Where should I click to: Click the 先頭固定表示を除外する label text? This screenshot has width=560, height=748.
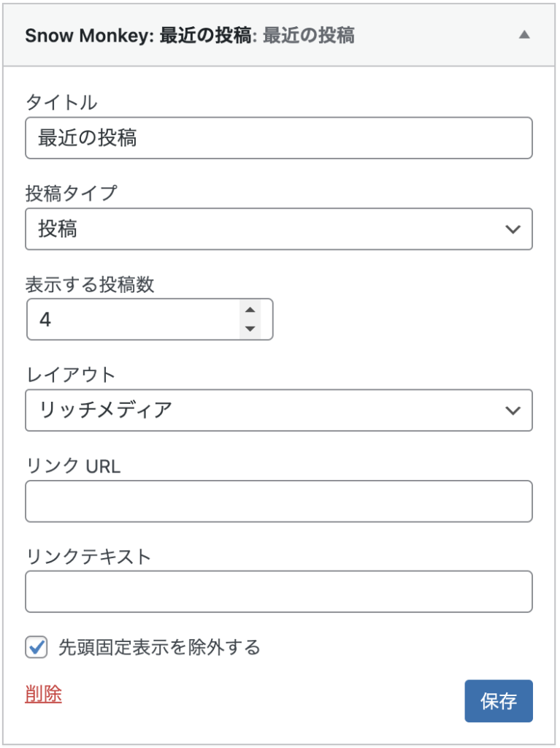[159, 647]
